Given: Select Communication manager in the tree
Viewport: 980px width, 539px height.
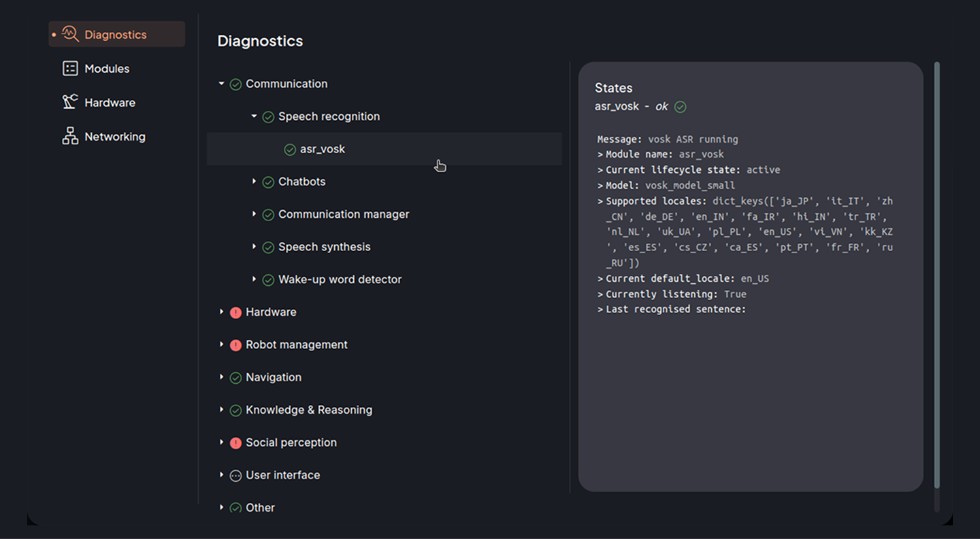Looking at the screenshot, I should pos(344,214).
